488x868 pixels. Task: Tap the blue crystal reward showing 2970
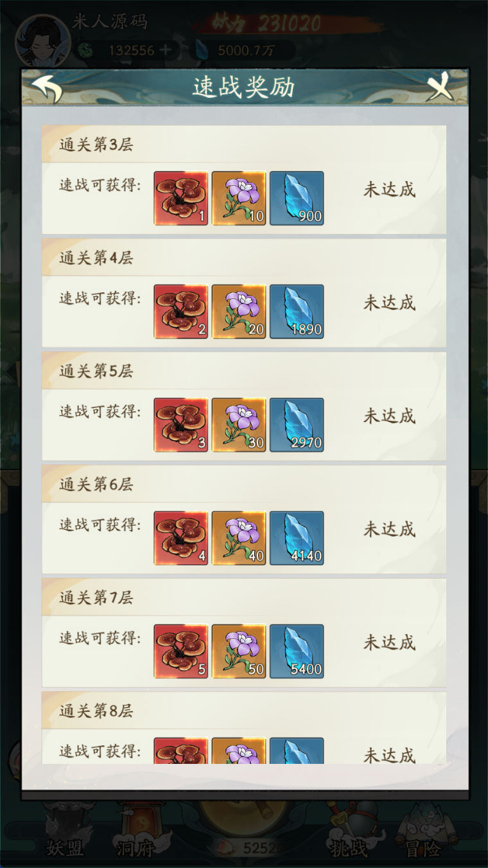[297, 425]
